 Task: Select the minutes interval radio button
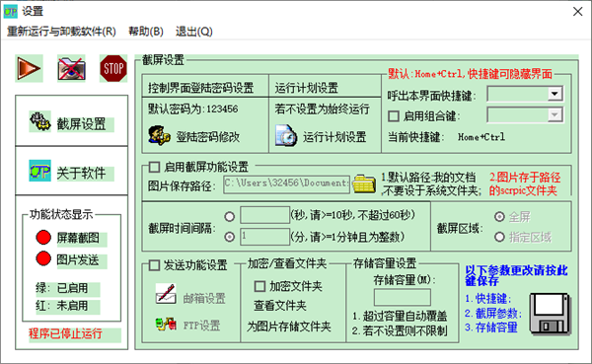point(230,237)
